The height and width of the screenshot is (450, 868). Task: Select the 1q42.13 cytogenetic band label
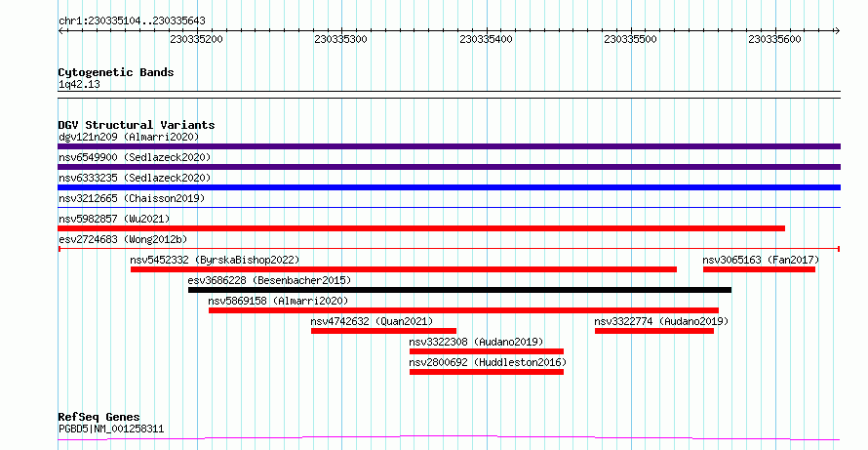click(79, 85)
